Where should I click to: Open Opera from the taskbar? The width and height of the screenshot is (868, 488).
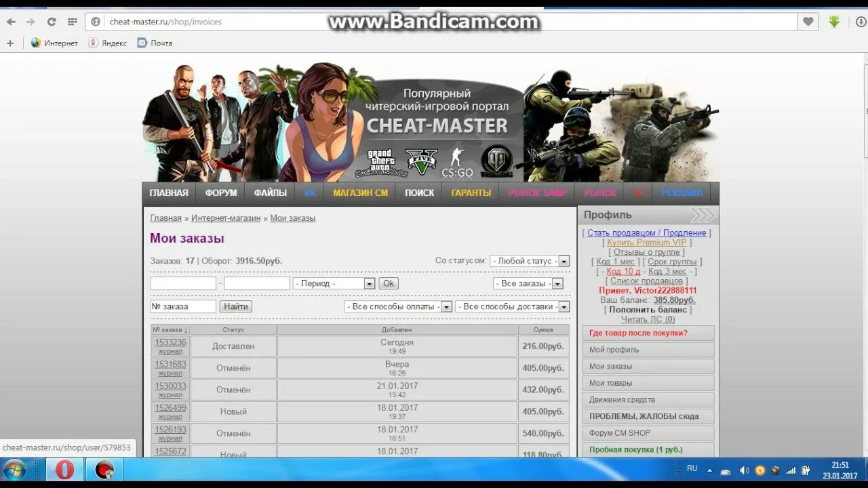64,469
